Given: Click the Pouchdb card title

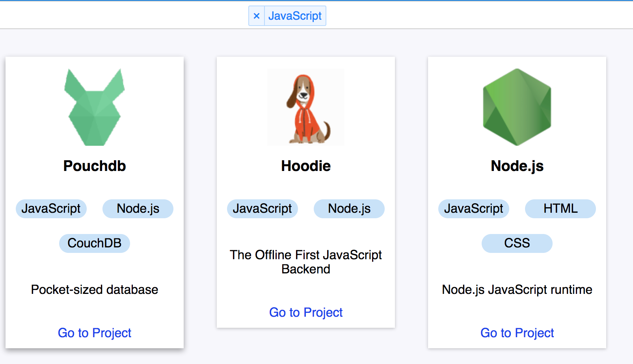Looking at the screenshot, I should (x=95, y=166).
